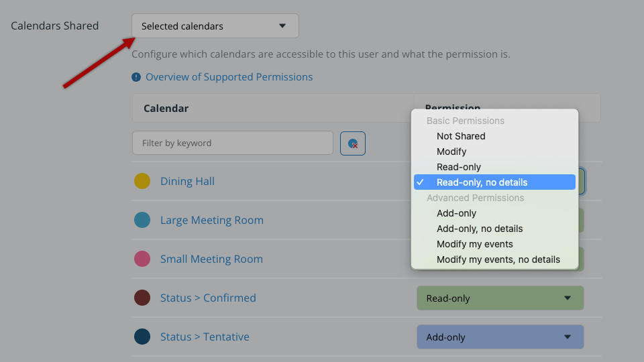Click the navy Status Tentative color dot

click(142, 337)
